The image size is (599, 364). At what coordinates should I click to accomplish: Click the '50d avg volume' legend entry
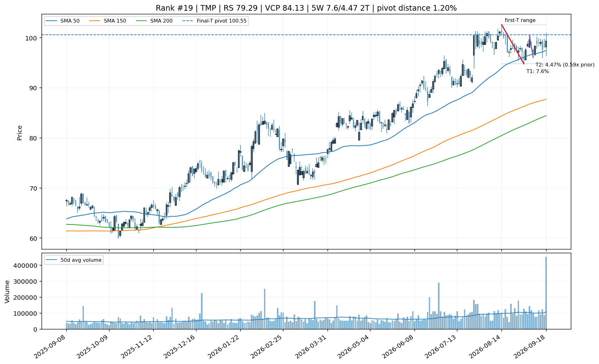pyautogui.click(x=74, y=260)
